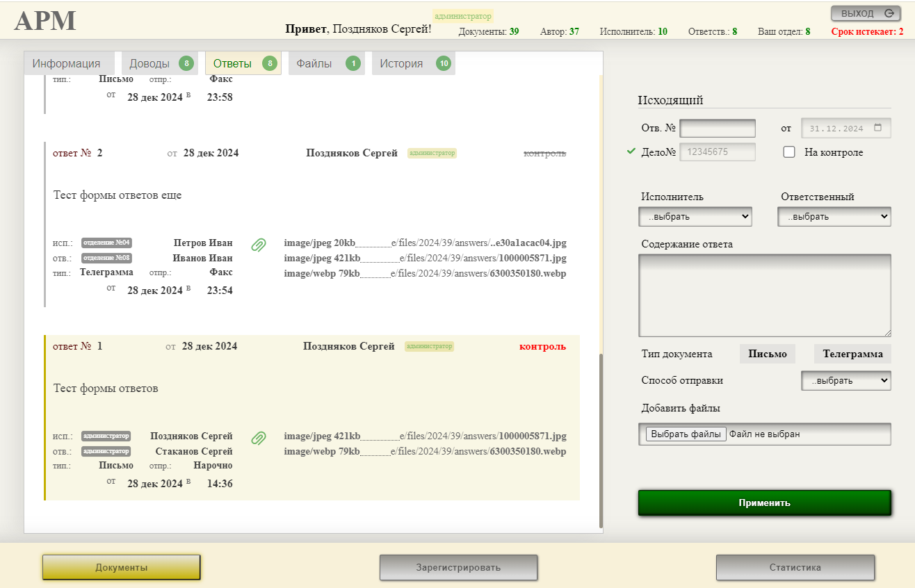Click the отделение №08 badge

106,258
